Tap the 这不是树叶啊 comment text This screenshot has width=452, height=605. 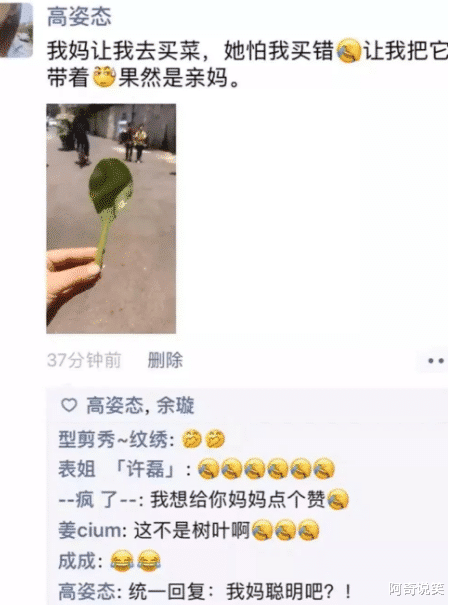point(191,530)
